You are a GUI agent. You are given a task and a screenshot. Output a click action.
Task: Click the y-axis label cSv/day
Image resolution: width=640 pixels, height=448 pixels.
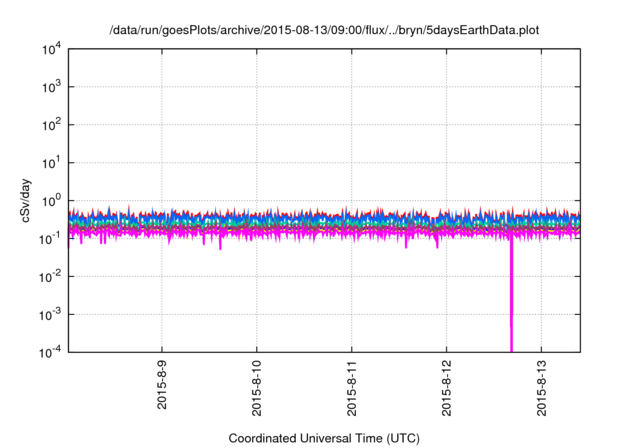click(25, 200)
